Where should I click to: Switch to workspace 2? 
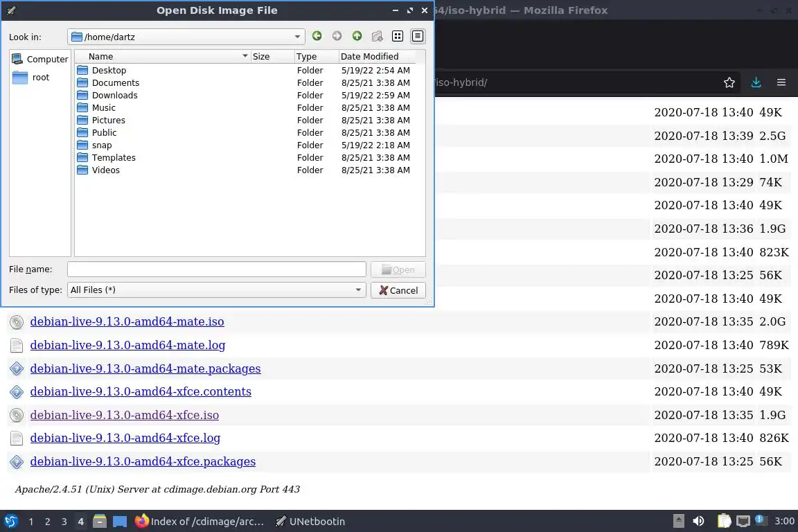(x=47, y=522)
